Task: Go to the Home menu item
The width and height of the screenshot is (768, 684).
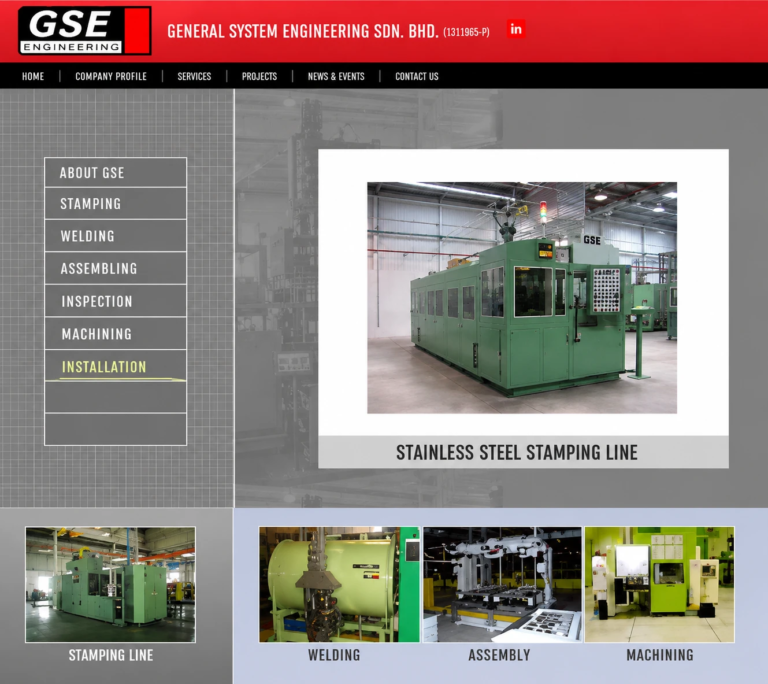Action: [x=33, y=76]
